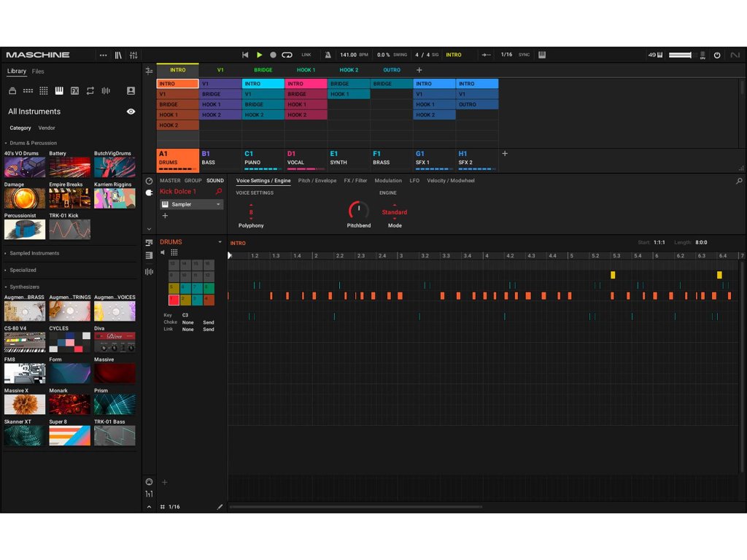
Task: Collapse the Synthesizers section
Action: point(23,287)
